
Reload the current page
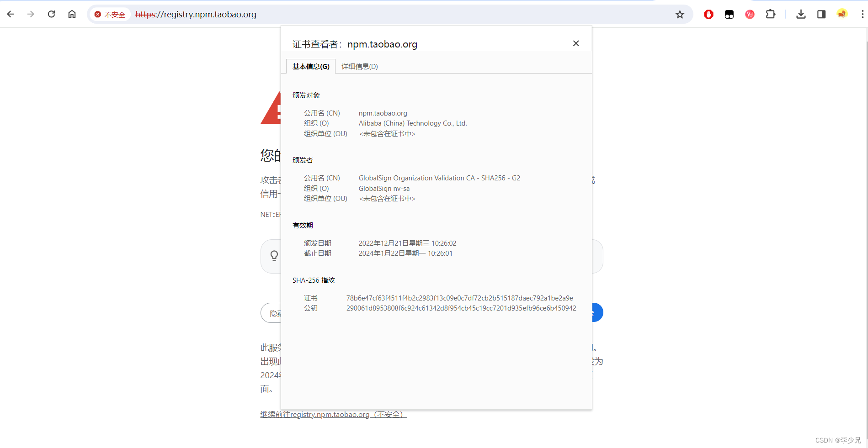(51, 14)
